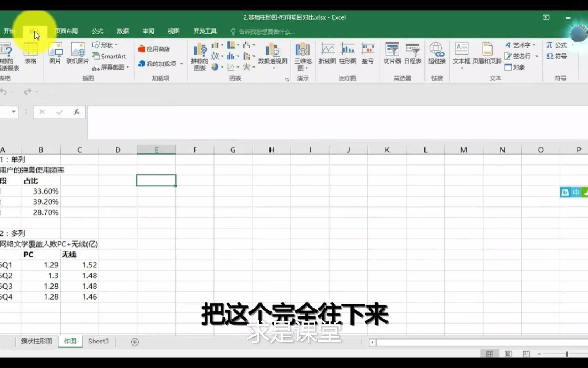Image resolution: width=588 pixels, height=368 pixels.
Task: Expand the 屏幕截图 screenshot dropdown
Action: [128, 67]
